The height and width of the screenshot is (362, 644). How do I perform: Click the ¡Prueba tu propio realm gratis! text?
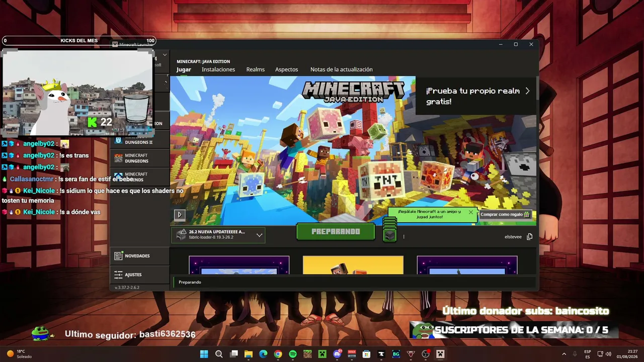[473, 96]
